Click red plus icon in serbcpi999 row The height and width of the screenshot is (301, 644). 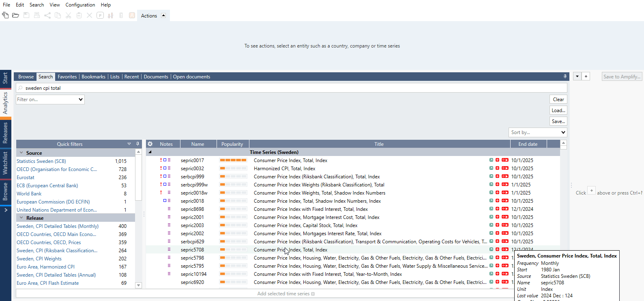click(x=497, y=176)
